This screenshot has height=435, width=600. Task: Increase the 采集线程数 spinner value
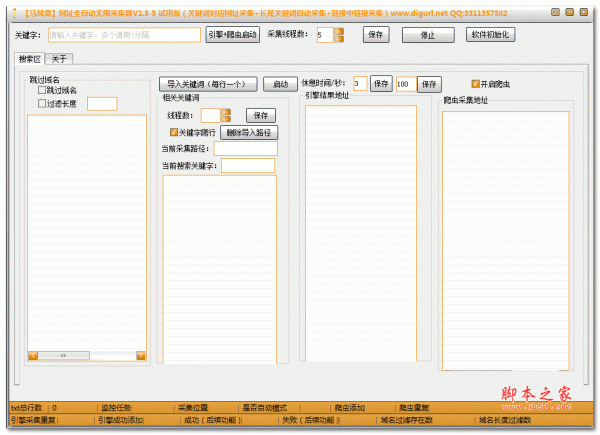(338, 30)
